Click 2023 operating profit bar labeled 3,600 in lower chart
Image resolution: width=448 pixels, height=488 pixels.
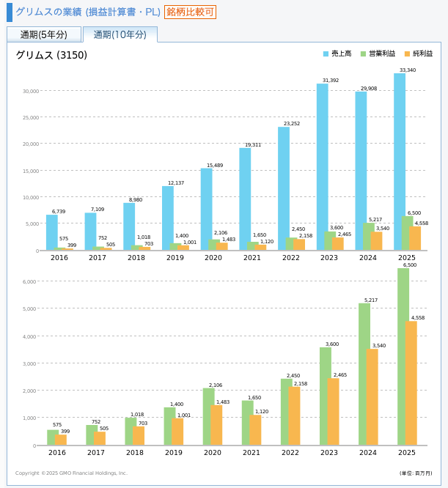325,396
